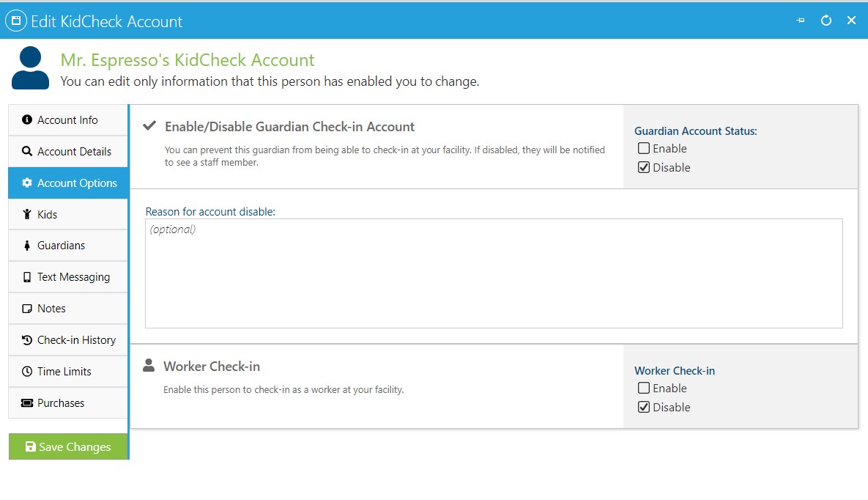
Task: View the Check-in History tab
Action: coord(68,339)
